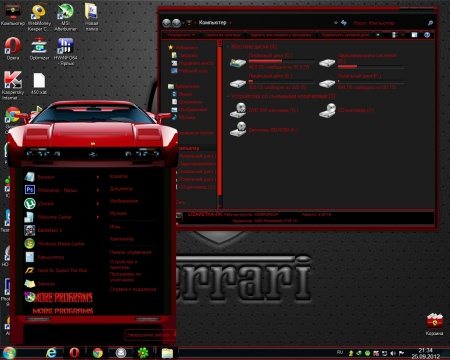Expand the Photoshop jump list arrow
450x360 pixels.
98,190
